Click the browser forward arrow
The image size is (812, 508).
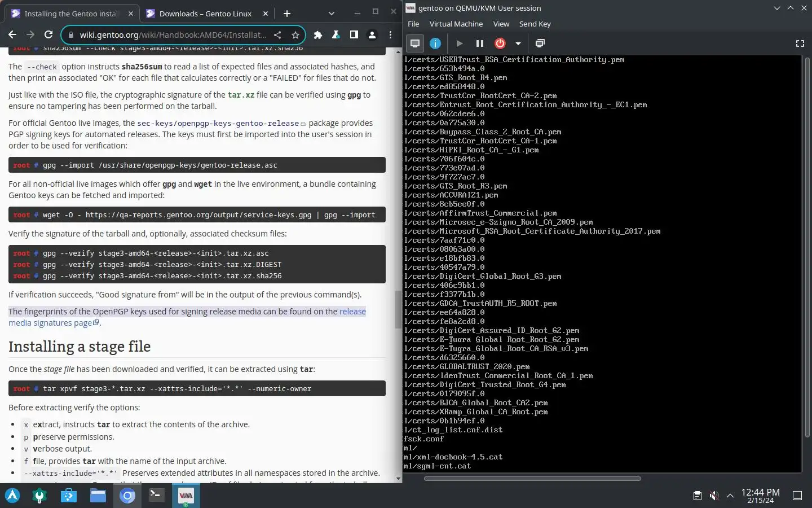30,34
